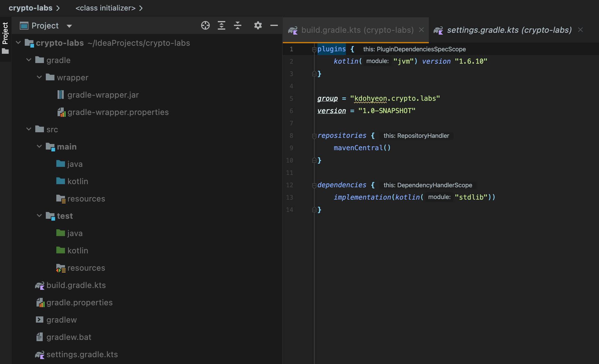Close the build.gradle.kts tab
The image size is (599, 364).
(x=421, y=30)
